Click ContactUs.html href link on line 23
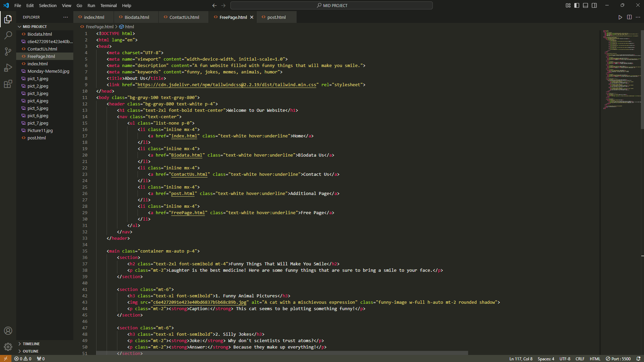 point(189,174)
